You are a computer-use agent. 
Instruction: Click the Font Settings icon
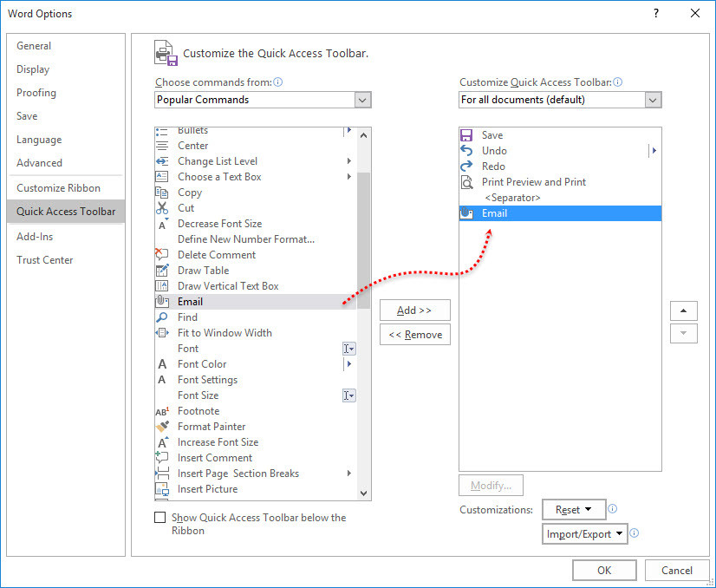pos(161,380)
